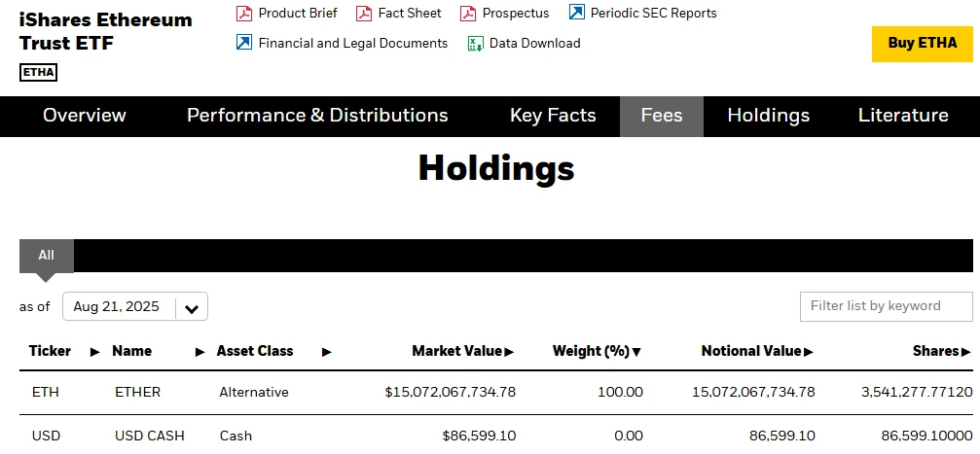This screenshot has height=454, width=980.
Task: Click the Financial and Legal Documents icon
Action: pyautogui.click(x=243, y=44)
